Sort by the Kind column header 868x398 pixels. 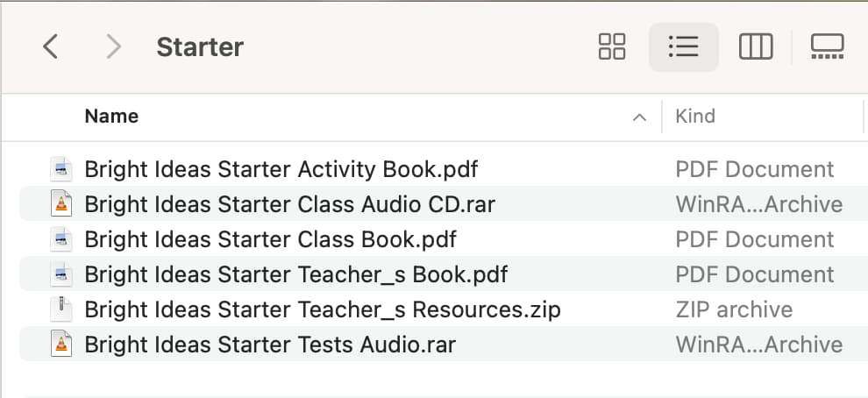pyautogui.click(x=695, y=117)
